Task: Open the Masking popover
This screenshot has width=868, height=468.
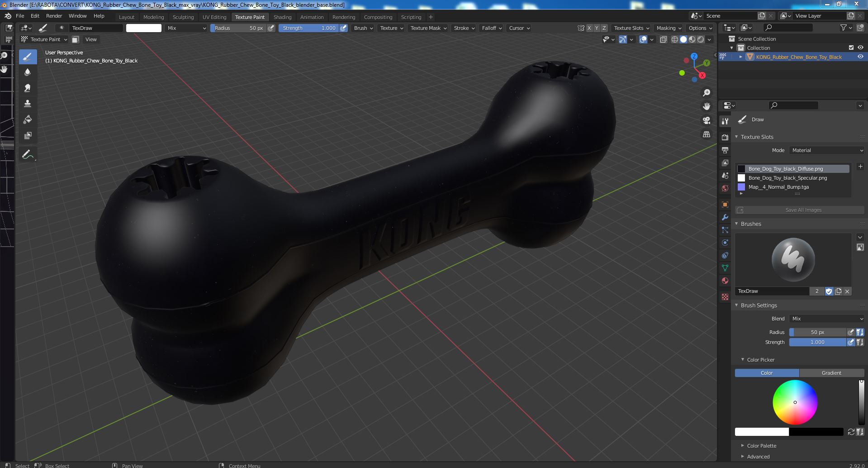Action: pos(669,28)
